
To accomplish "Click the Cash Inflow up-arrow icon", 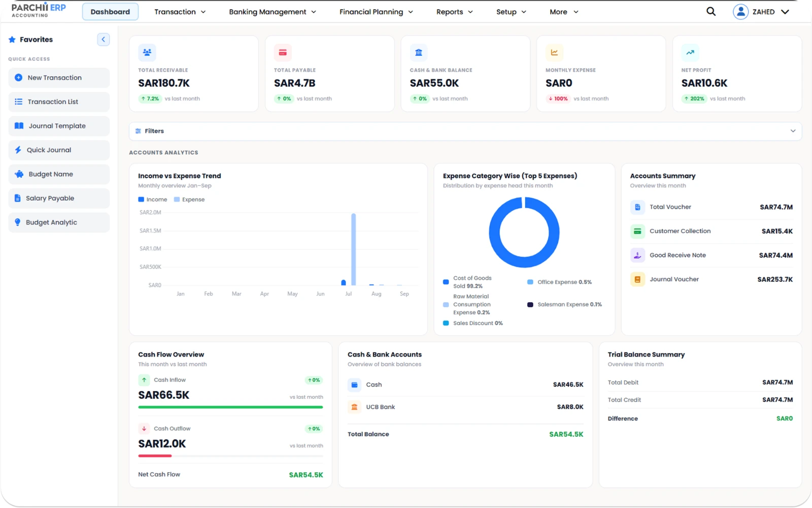I will pos(144,380).
